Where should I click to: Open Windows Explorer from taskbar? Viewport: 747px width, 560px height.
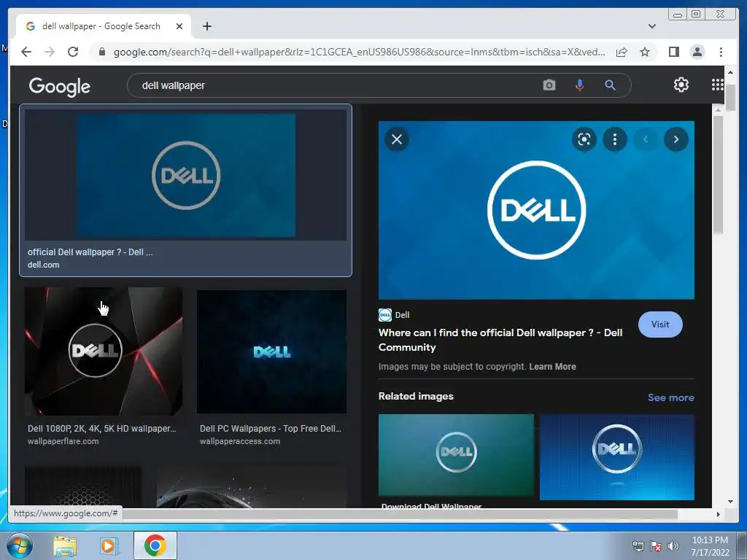point(65,546)
